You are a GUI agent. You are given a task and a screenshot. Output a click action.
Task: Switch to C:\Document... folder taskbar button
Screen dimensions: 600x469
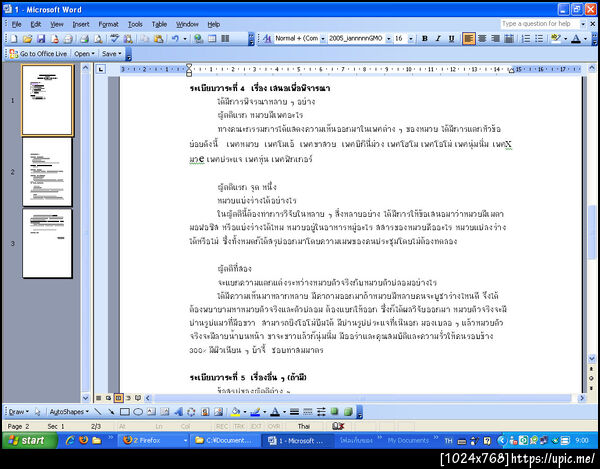click(226, 441)
